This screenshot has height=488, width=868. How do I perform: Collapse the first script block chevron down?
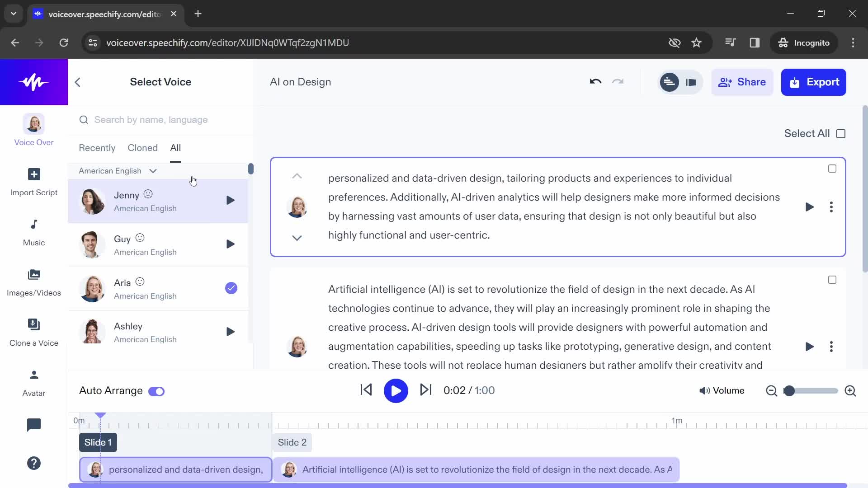point(297,237)
